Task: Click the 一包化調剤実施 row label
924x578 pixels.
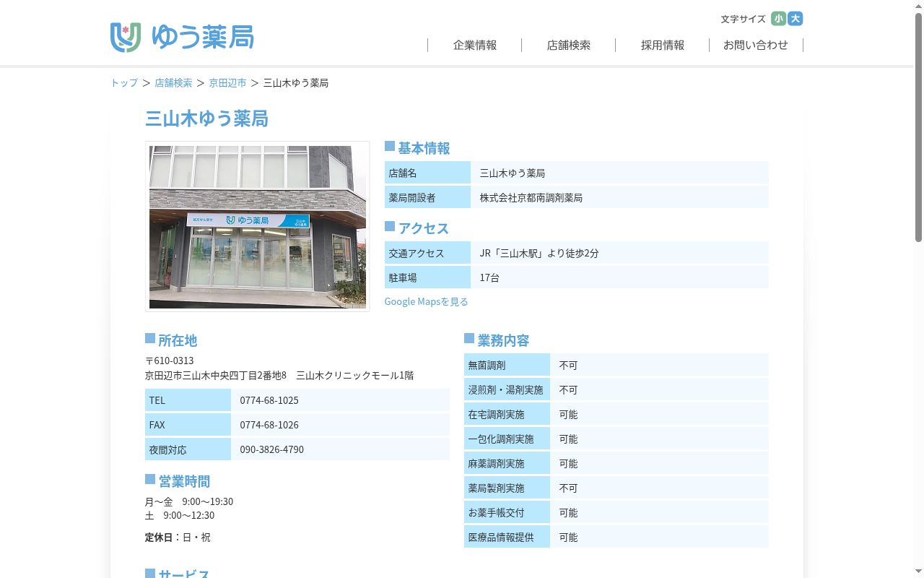Action: pyautogui.click(x=507, y=439)
